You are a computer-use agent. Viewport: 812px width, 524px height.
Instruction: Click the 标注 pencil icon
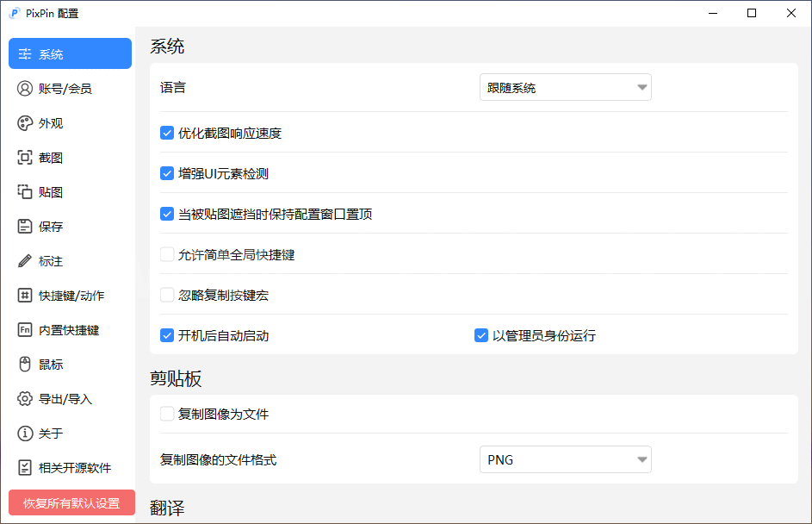25,261
